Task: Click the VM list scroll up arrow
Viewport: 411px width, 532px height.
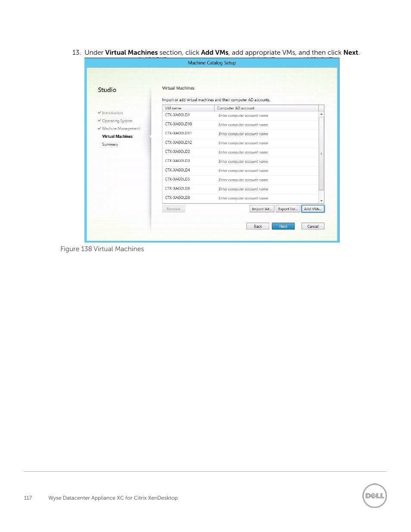Action: 321,114
